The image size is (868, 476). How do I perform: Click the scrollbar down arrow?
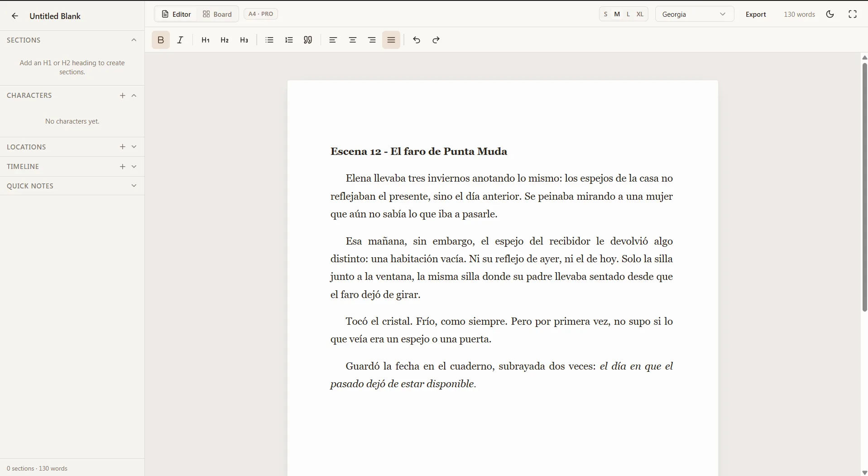click(x=864, y=472)
